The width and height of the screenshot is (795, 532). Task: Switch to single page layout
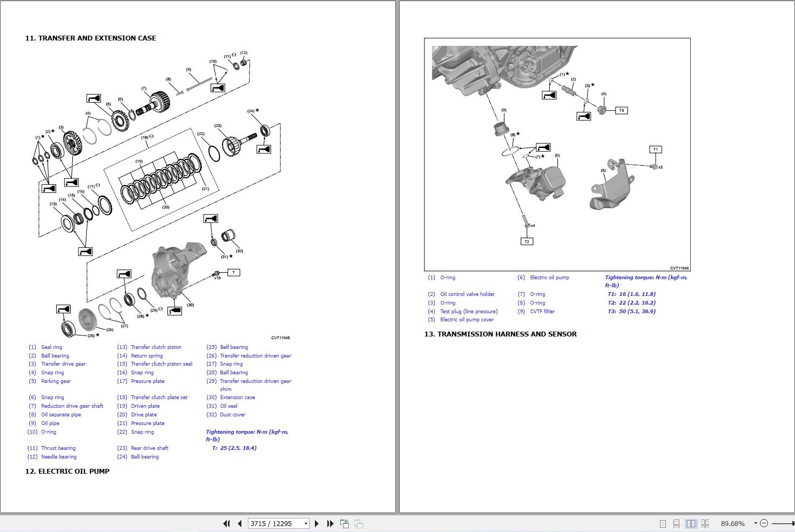pyautogui.click(x=663, y=523)
